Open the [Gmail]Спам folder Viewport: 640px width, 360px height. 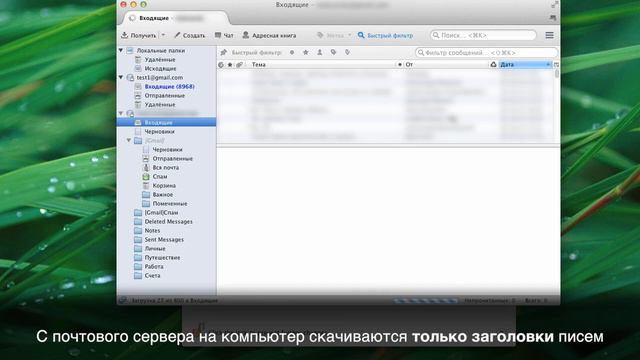(161, 212)
